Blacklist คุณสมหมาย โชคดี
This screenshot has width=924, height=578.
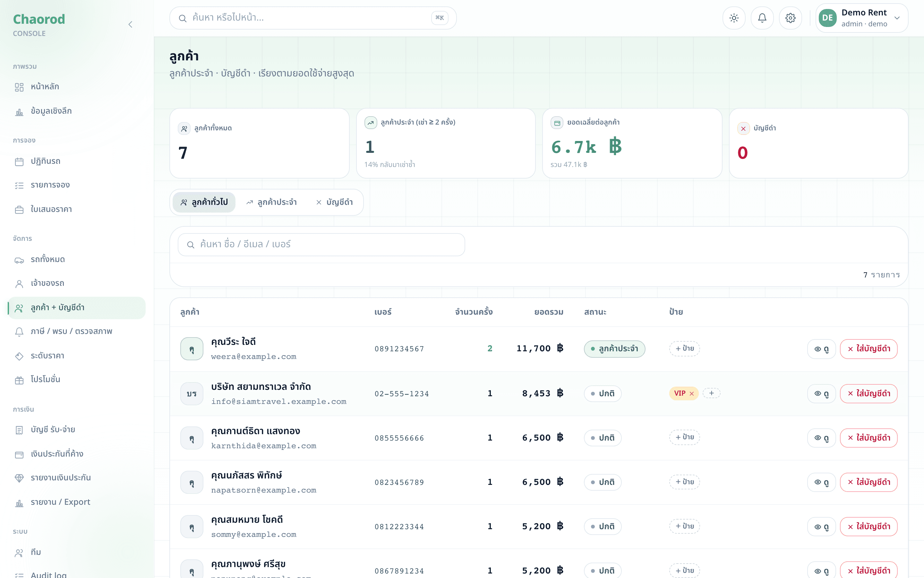coord(868,527)
